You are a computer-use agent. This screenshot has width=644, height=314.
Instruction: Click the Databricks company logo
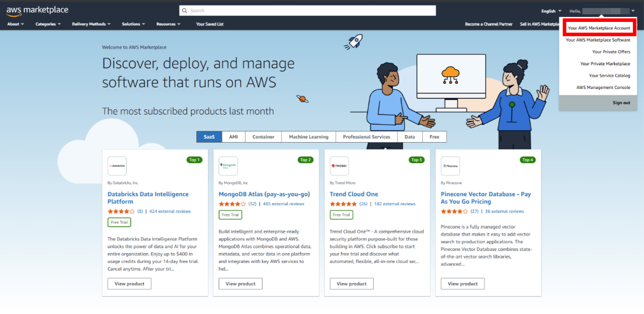[x=117, y=166]
